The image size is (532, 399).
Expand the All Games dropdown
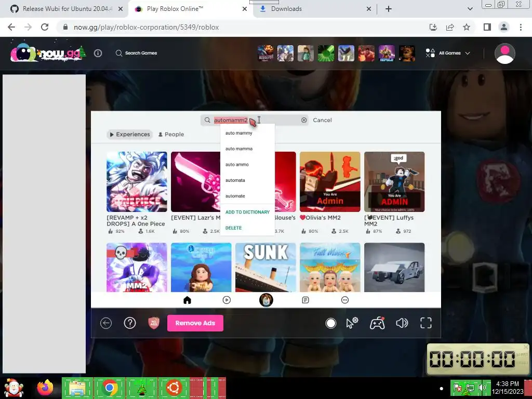click(x=448, y=54)
